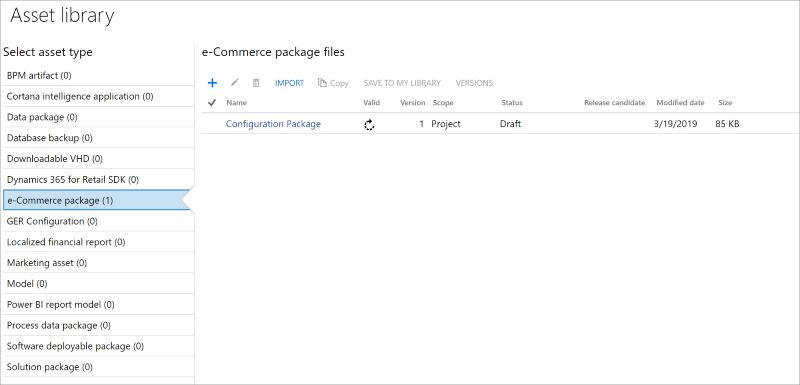Click version number 1 cell
This screenshot has width=800, height=385.
421,123
